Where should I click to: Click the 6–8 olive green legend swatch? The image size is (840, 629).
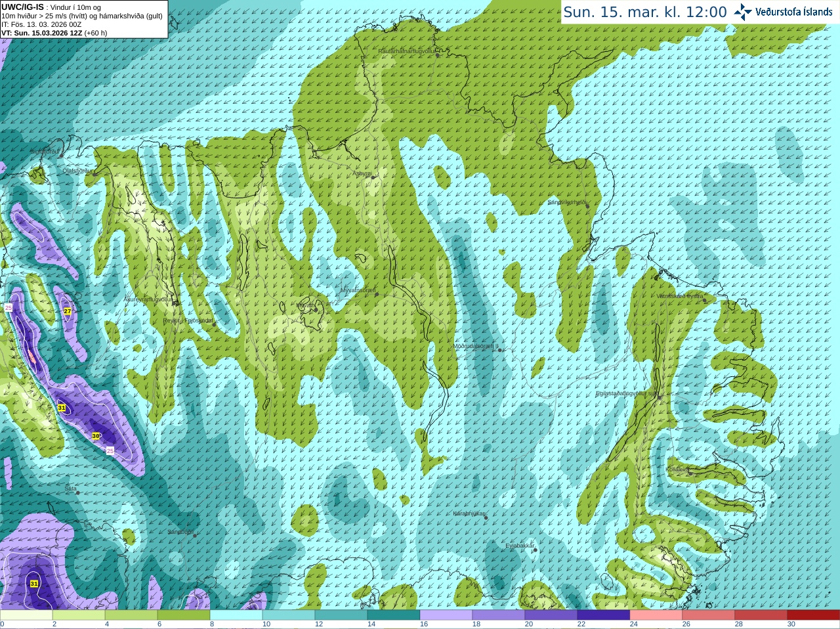tap(184, 615)
